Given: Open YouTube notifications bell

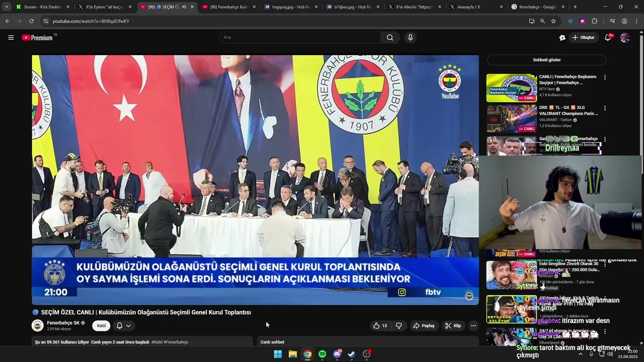Looking at the screenshot, I should pos(608,37).
